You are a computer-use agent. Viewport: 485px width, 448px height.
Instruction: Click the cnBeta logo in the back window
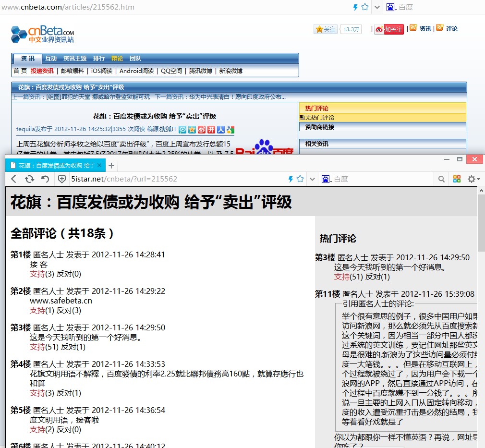pyautogui.click(x=42, y=34)
